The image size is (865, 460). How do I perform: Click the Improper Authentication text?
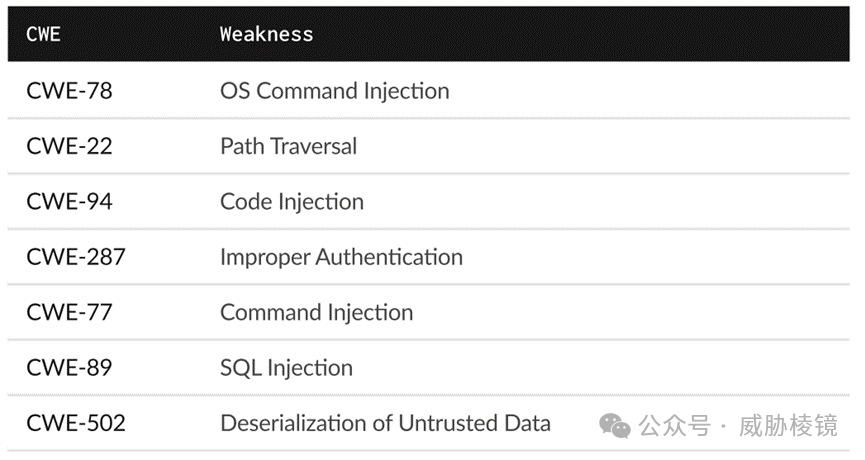341,257
